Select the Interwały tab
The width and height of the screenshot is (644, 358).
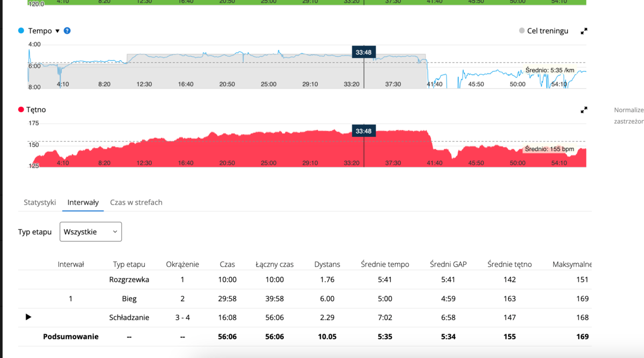point(83,202)
